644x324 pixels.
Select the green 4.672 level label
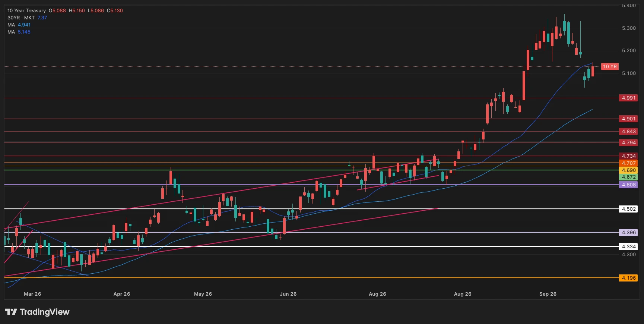coord(628,177)
